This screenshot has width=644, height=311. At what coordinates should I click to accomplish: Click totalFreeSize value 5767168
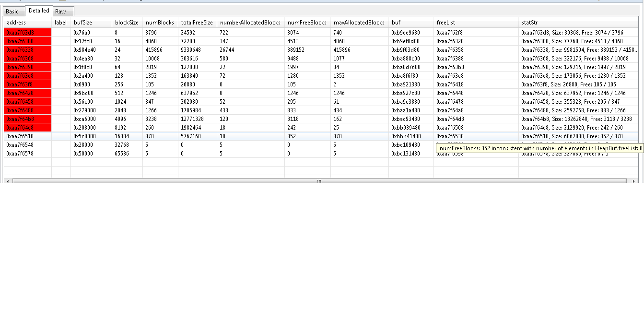[191, 136]
